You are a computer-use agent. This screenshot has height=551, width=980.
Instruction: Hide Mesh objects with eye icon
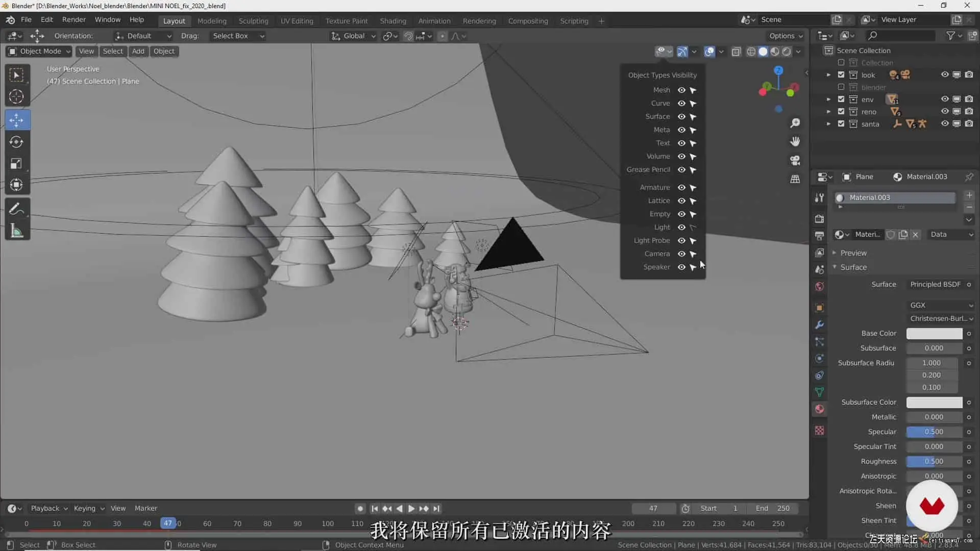pyautogui.click(x=681, y=90)
